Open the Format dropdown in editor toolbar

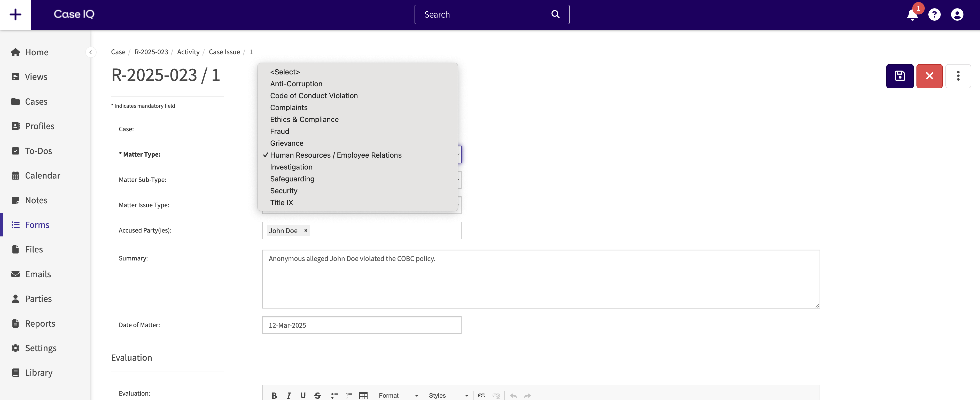pyautogui.click(x=398, y=395)
